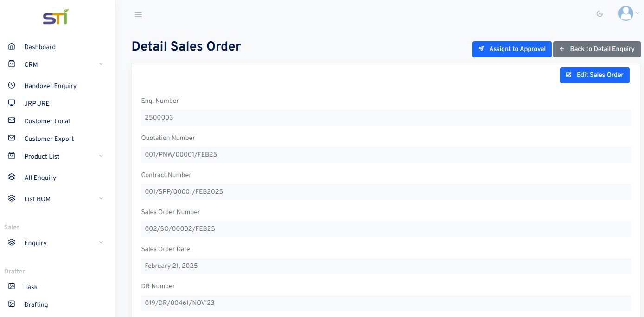The width and height of the screenshot is (644, 317).
Task: Click the Dashboard home icon
Action: [12, 46]
